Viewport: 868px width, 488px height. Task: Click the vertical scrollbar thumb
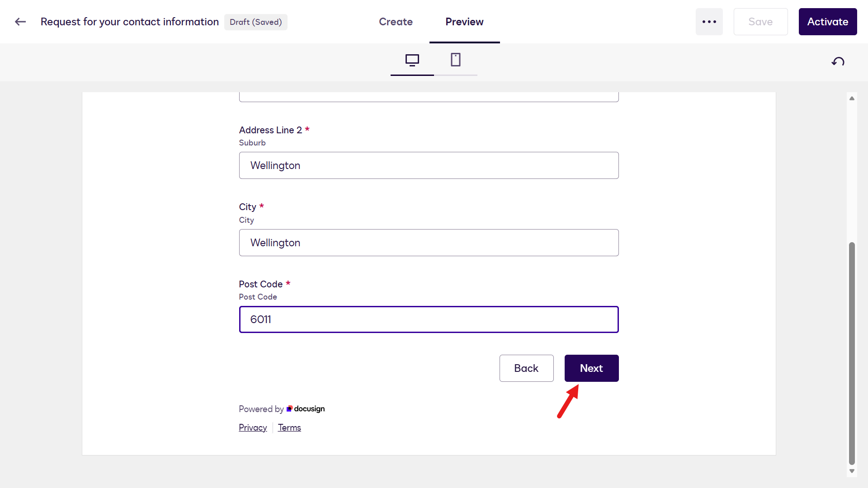tap(852, 353)
